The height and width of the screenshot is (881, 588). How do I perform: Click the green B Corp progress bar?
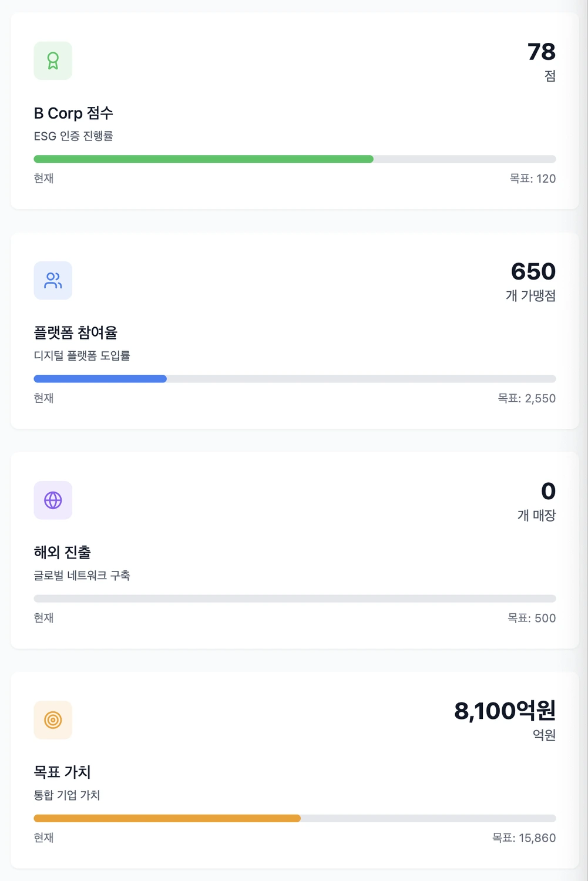pos(203,159)
